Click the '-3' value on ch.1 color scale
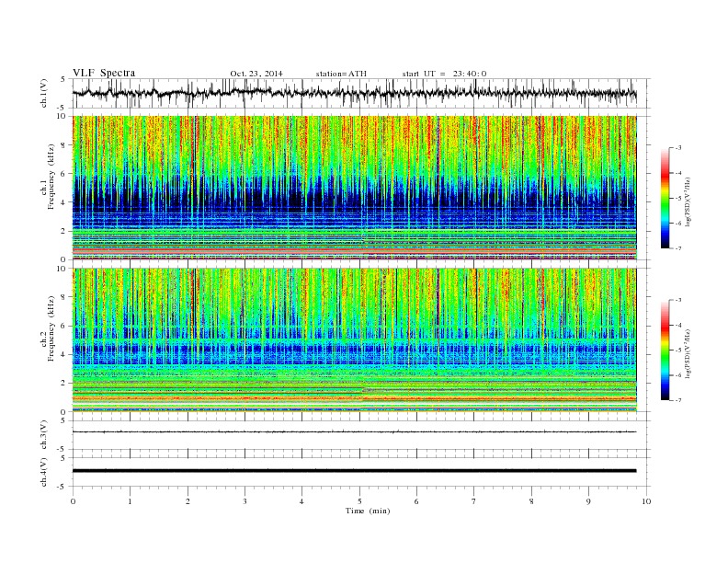This screenshot has width=728, height=563. click(x=677, y=148)
